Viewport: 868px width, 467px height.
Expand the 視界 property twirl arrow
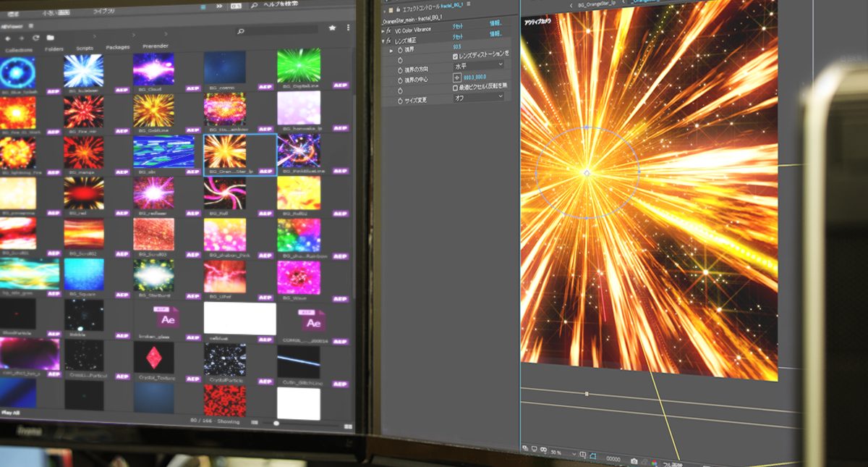(391, 51)
